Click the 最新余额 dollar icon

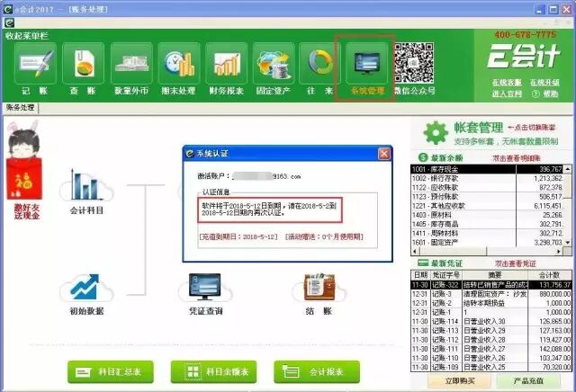click(423, 157)
